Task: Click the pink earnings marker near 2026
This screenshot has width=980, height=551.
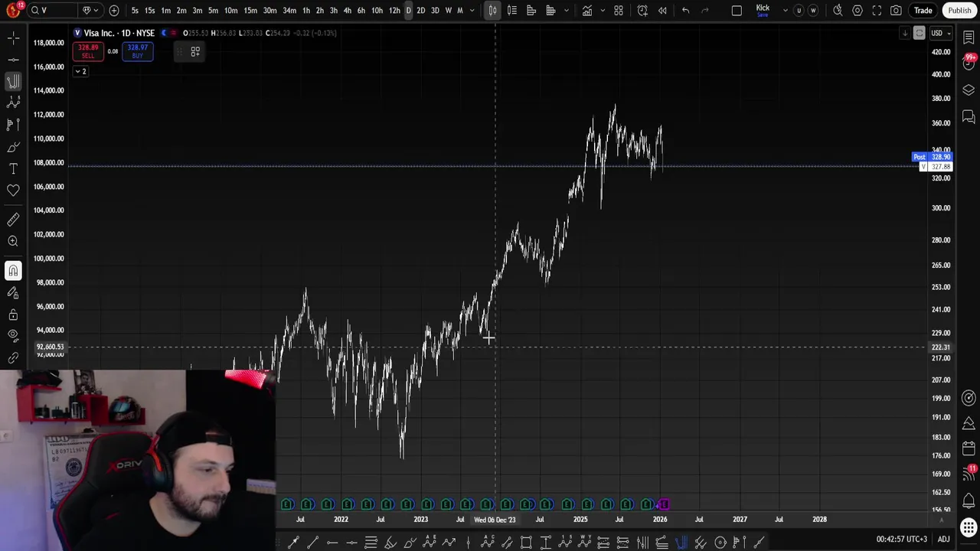Action: [x=663, y=504]
